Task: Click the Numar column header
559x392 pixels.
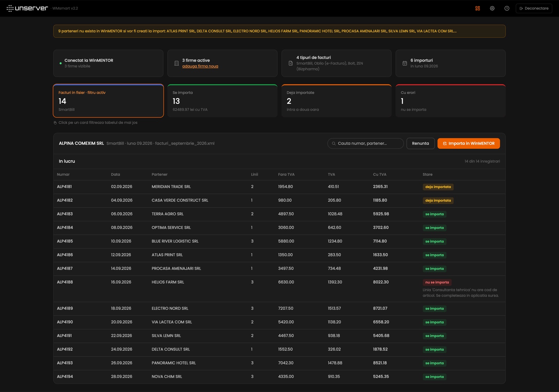Action: (63, 175)
